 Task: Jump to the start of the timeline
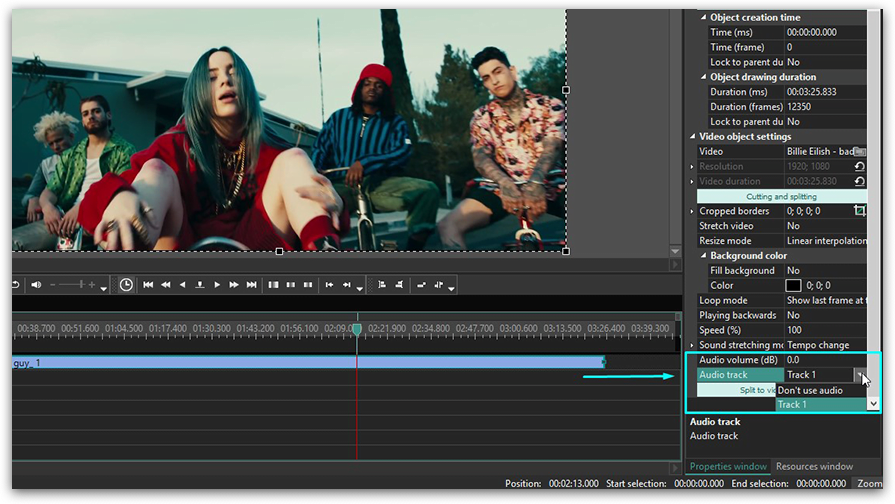pos(148,285)
